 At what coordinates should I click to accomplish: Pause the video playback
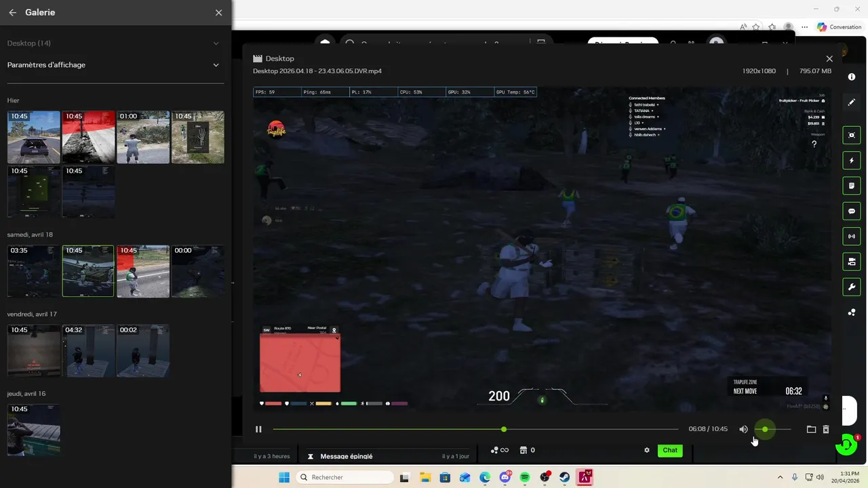click(x=258, y=429)
